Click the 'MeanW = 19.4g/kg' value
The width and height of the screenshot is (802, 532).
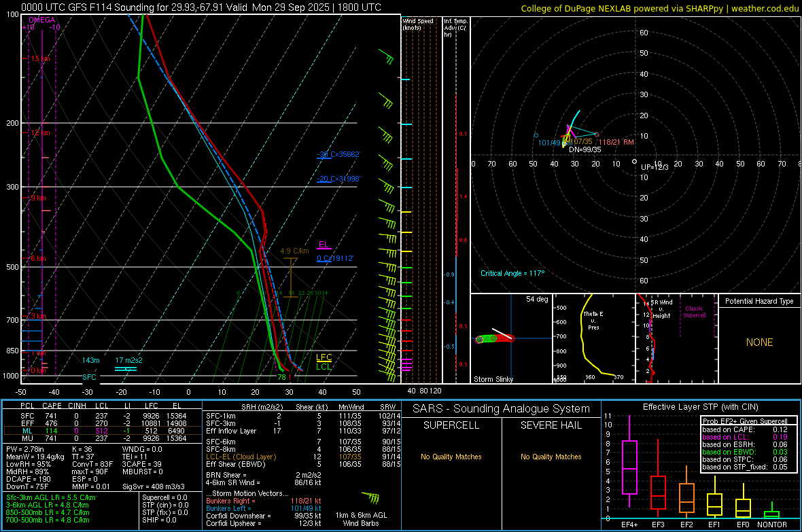[x=35, y=457]
